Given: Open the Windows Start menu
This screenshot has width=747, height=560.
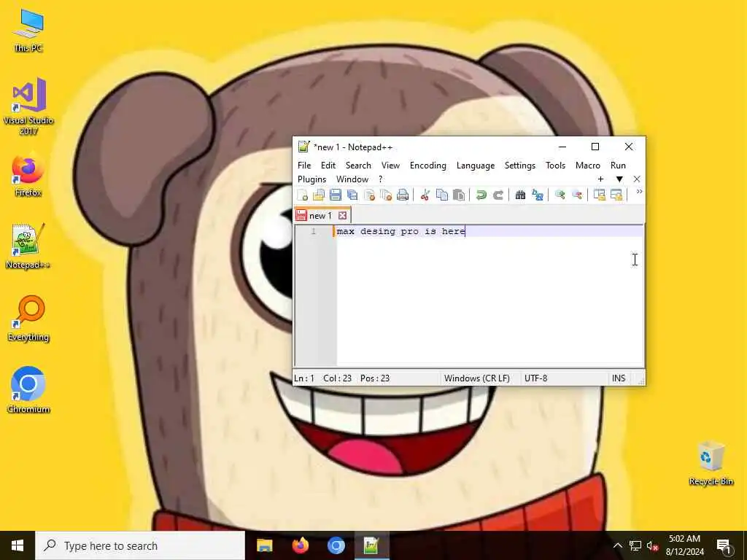Looking at the screenshot, I should point(18,545).
